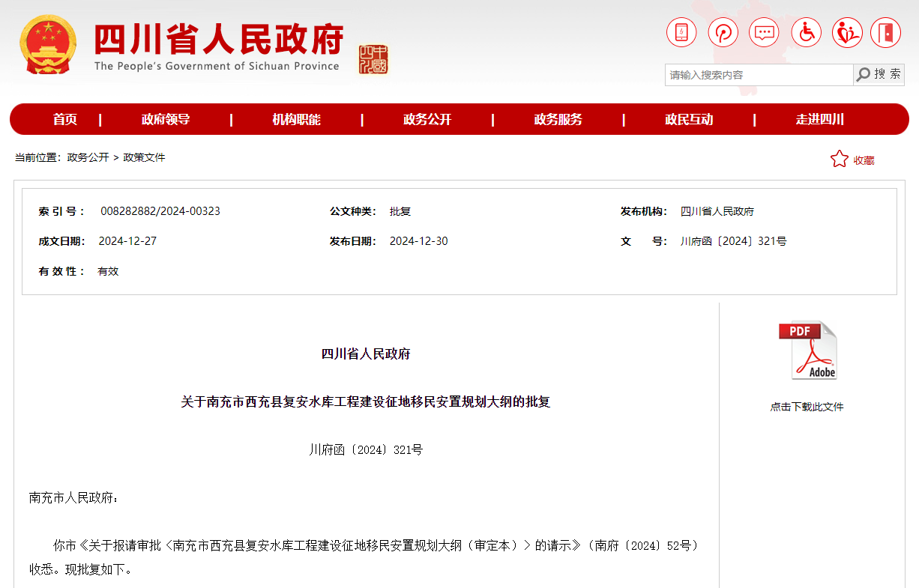Click the mobile phone version icon
919x588 pixels.
pyautogui.click(x=681, y=32)
